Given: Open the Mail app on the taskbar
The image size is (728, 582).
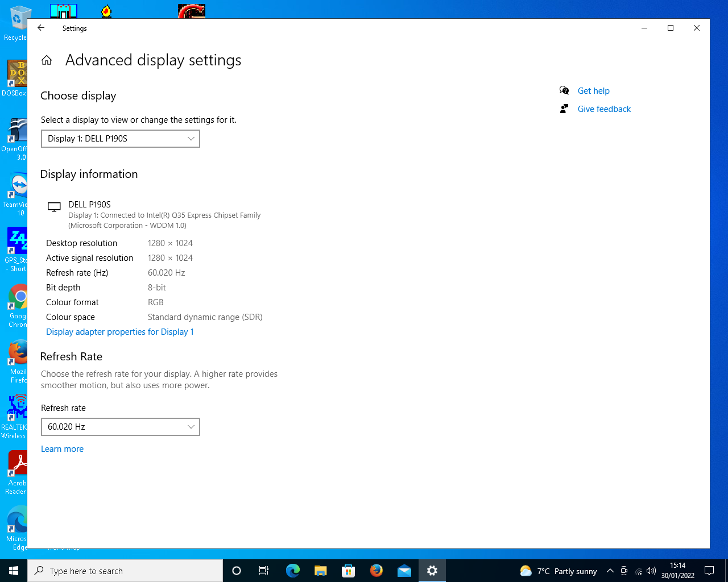Looking at the screenshot, I should coord(404,571).
